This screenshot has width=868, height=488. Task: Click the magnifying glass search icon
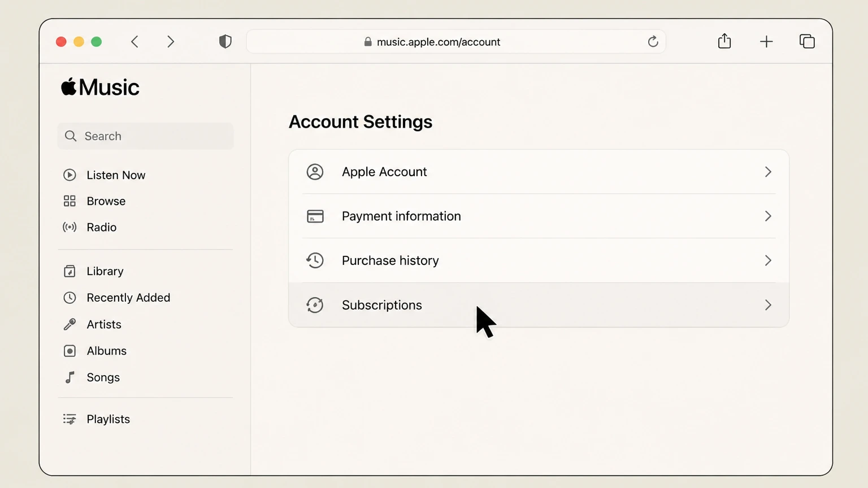click(71, 136)
